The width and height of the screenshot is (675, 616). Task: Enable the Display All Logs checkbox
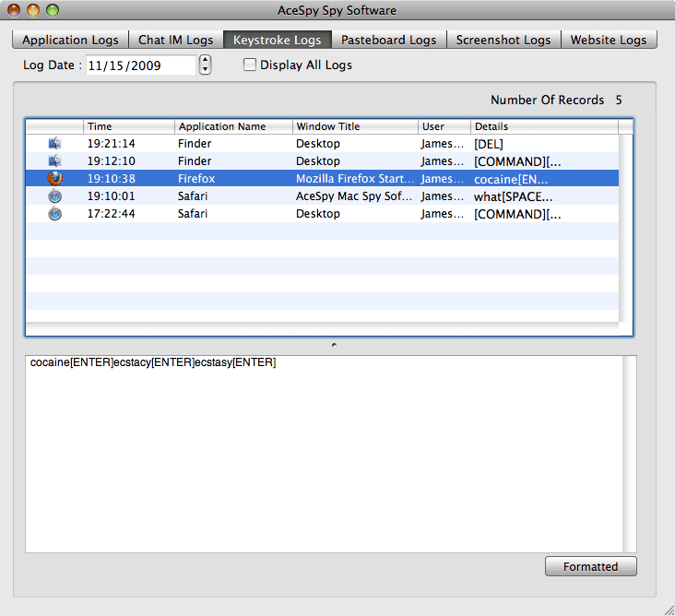(x=249, y=65)
